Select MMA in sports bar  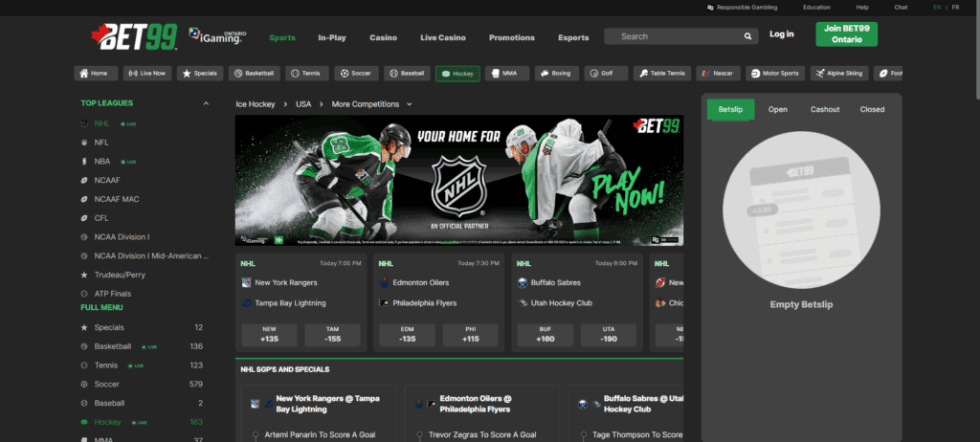[507, 73]
